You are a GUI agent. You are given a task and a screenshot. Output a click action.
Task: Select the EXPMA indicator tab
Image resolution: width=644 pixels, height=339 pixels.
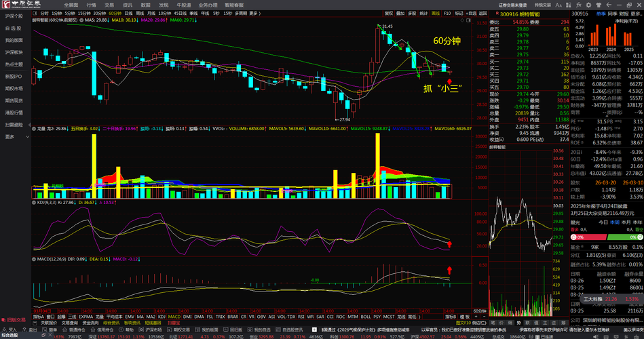86,317
